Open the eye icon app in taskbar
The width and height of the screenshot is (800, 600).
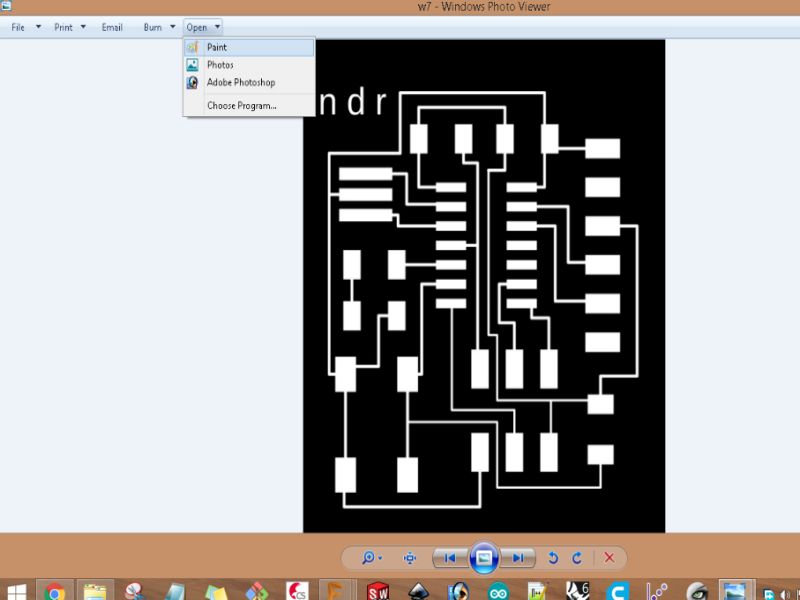point(697,592)
